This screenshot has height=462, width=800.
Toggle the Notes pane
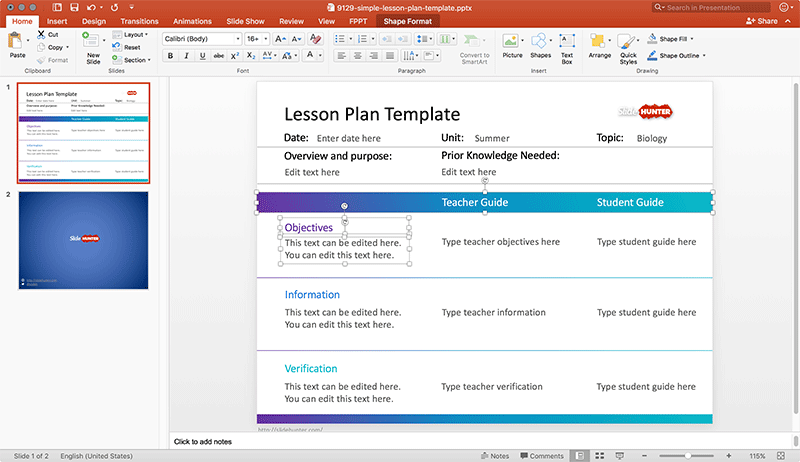coord(495,456)
